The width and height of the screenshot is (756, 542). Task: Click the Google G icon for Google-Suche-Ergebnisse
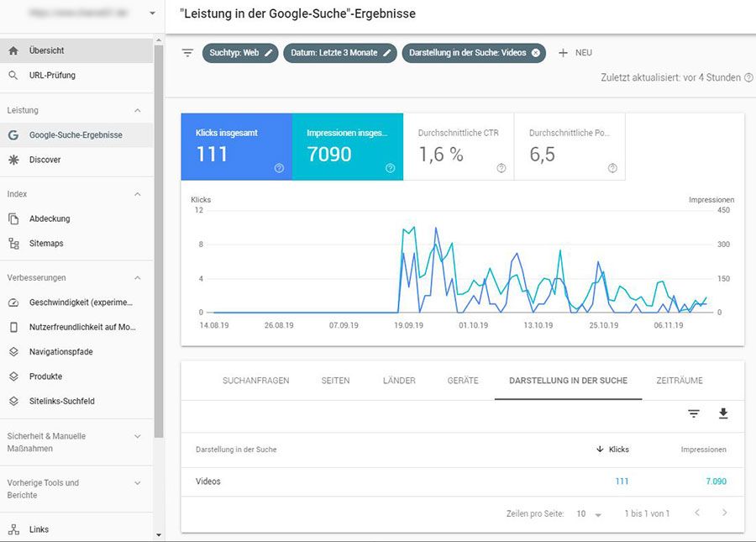click(13, 135)
